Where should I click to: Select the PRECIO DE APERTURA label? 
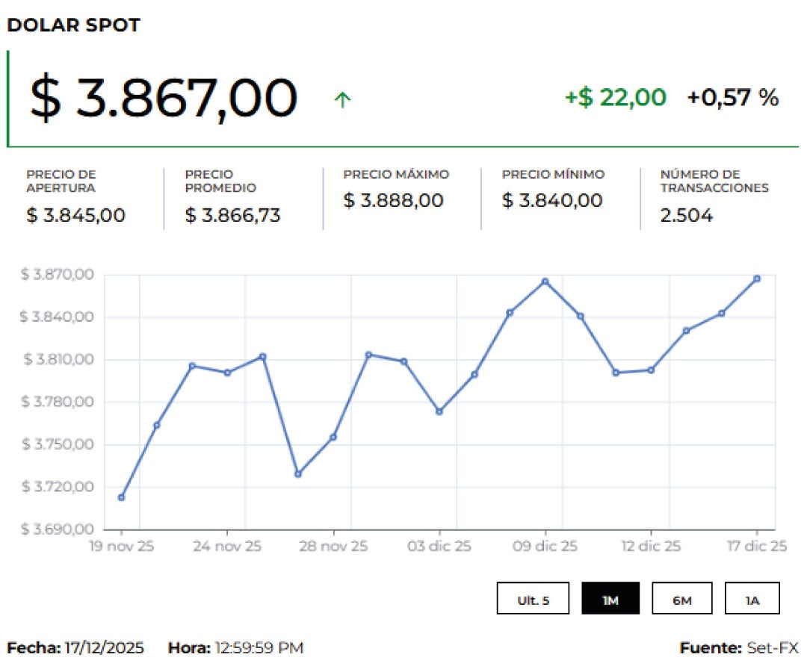64,181
